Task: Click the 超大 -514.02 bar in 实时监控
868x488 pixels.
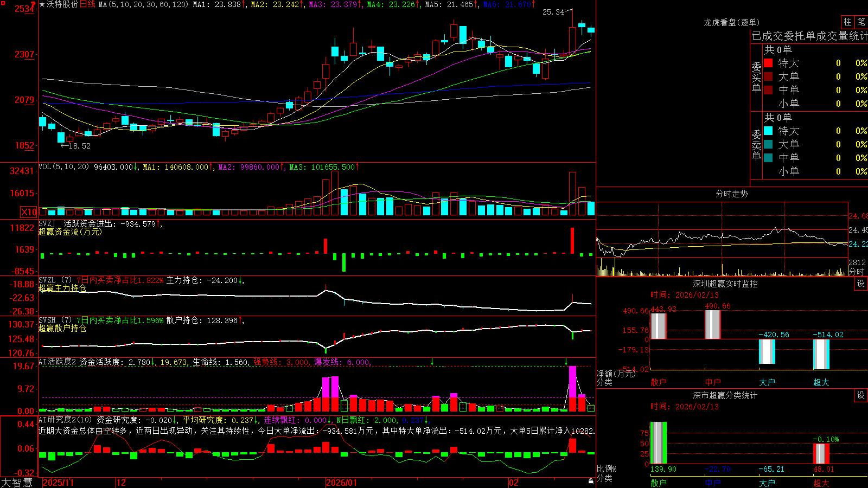Action: click(x=821, y=354)
